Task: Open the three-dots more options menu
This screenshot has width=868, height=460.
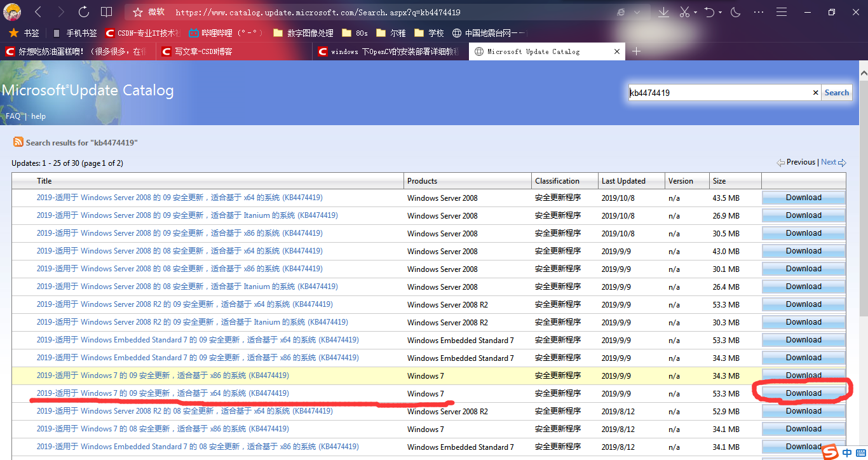Action: click(759, 12)
